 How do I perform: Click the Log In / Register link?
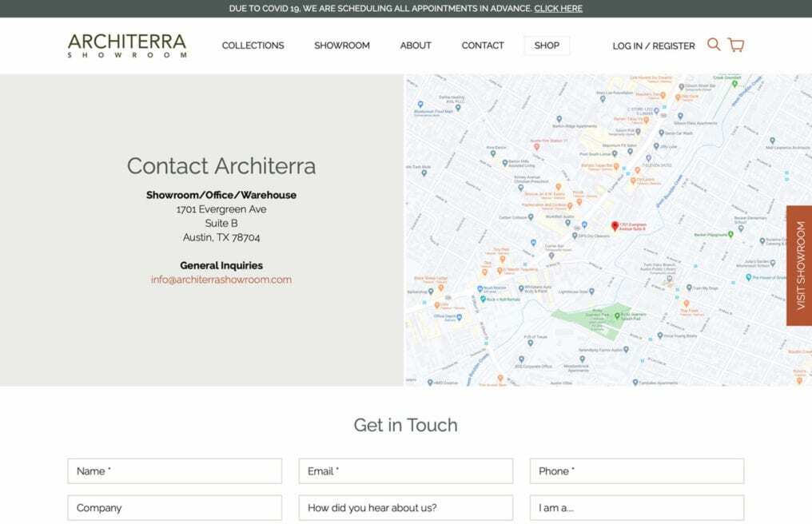tap(654, 46)
